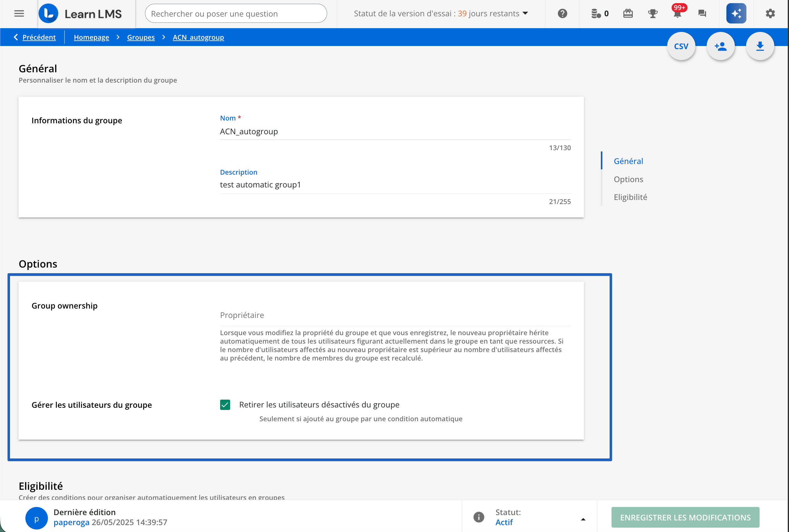The height and width of the screenshot is (532, 789).
Task: Expand the trial status dropdown arrow
Action: tap(525, 13)
